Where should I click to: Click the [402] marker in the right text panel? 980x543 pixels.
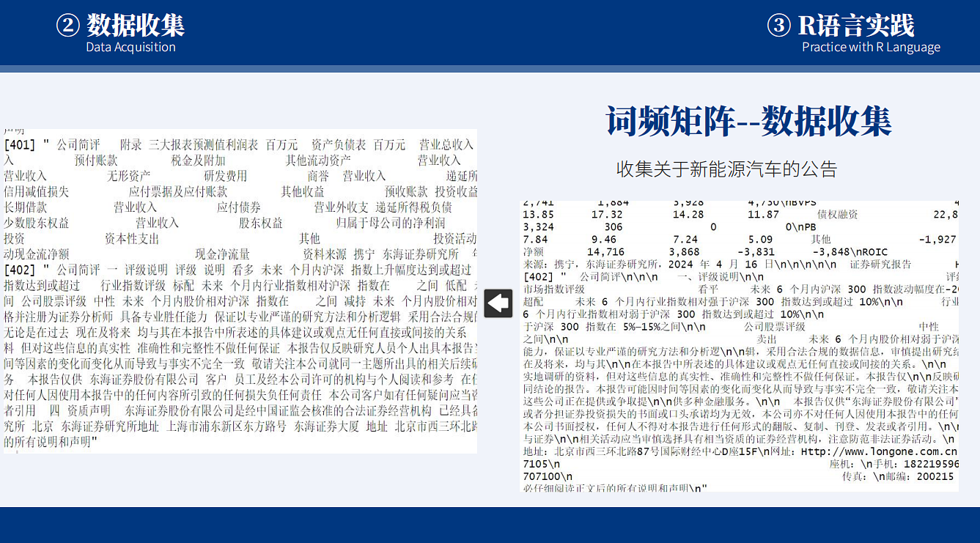(539, 277)
